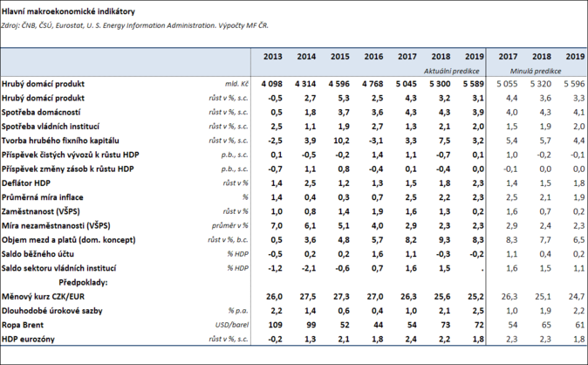588x365 pixels.
Task: Select GDP growth value -0,5 for 2013
Action: coord(276,98)
